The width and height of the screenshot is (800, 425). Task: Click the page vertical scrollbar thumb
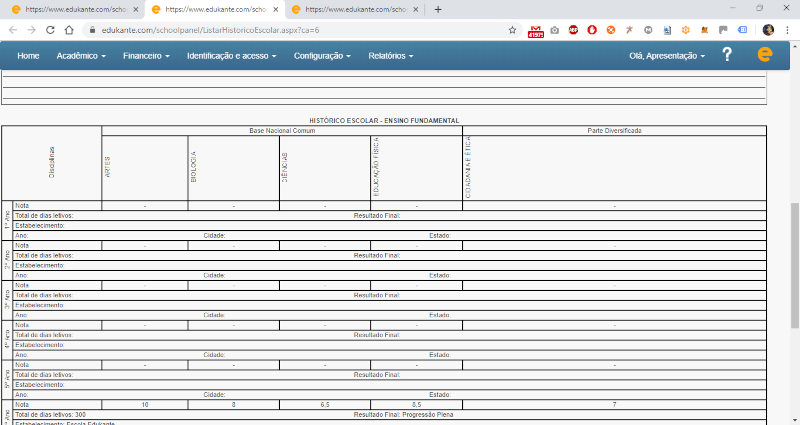pyautogui.click(x=794, y=265)
